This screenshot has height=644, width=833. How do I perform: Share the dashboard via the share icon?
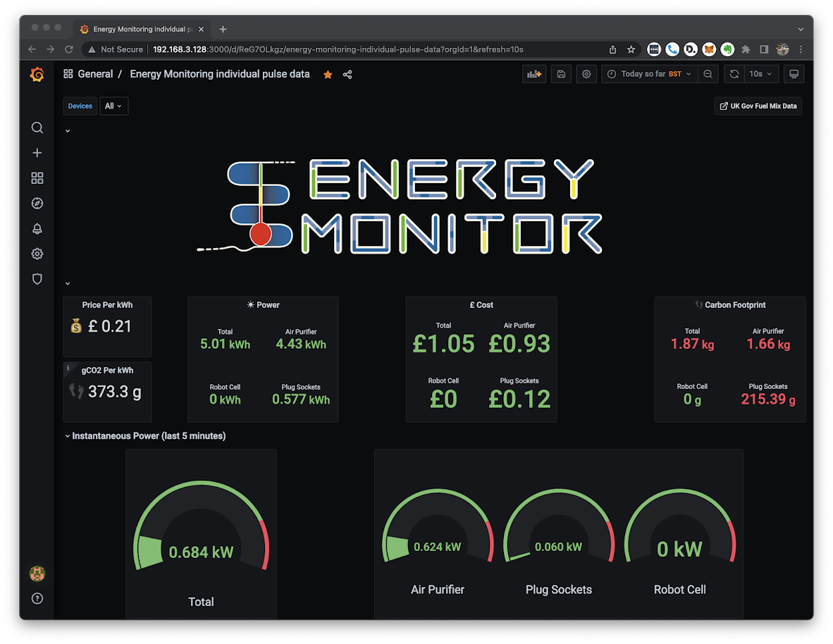pyautogui.click(x=347, y=74)
